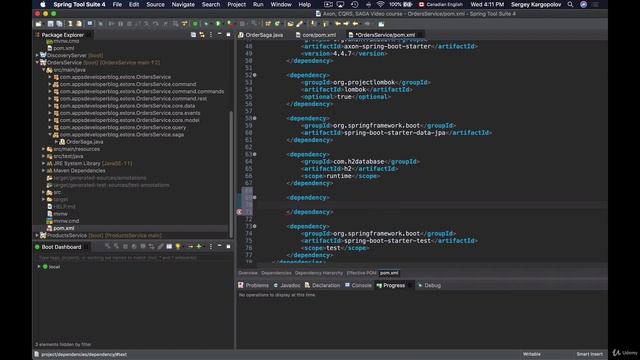This screenshot has height=360, width=640.
Task: Click the Debug bug toolbar icon
Action: 206,24
